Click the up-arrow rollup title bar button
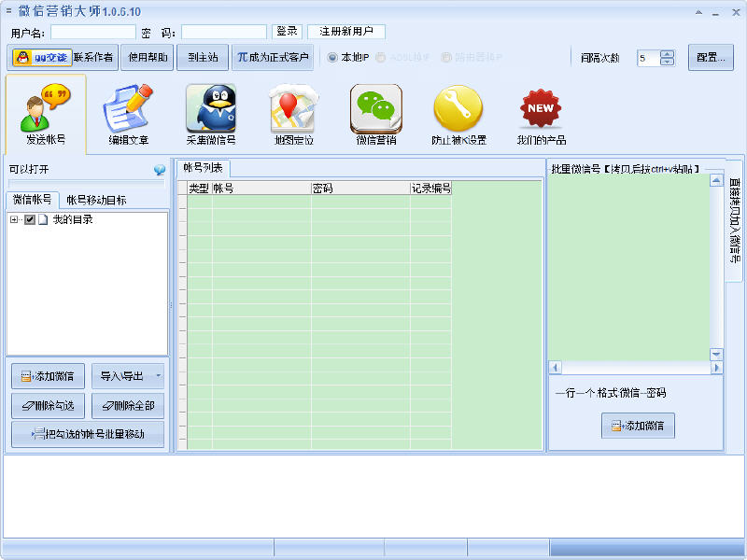This screenshot has width=747, height=560. tap(698, 12)
